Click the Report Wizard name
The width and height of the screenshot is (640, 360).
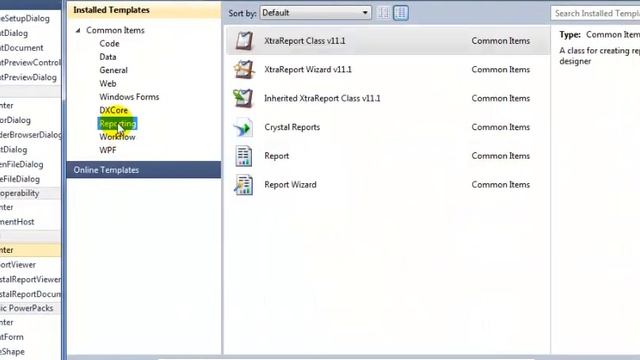[290, 185]
